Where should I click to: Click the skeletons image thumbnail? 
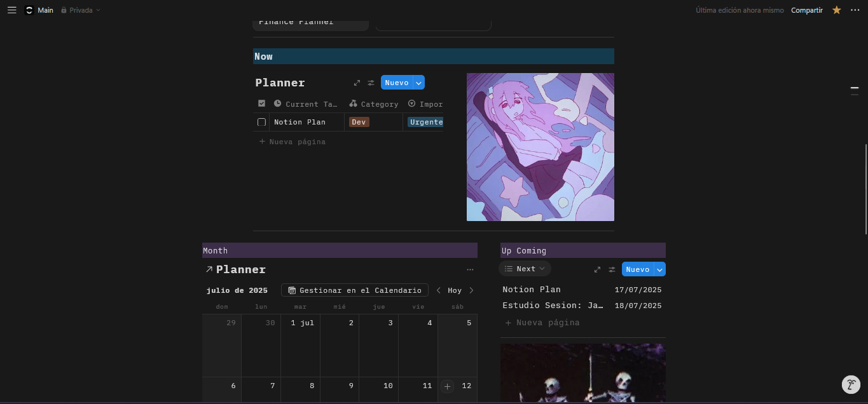[x=583, y=374]
